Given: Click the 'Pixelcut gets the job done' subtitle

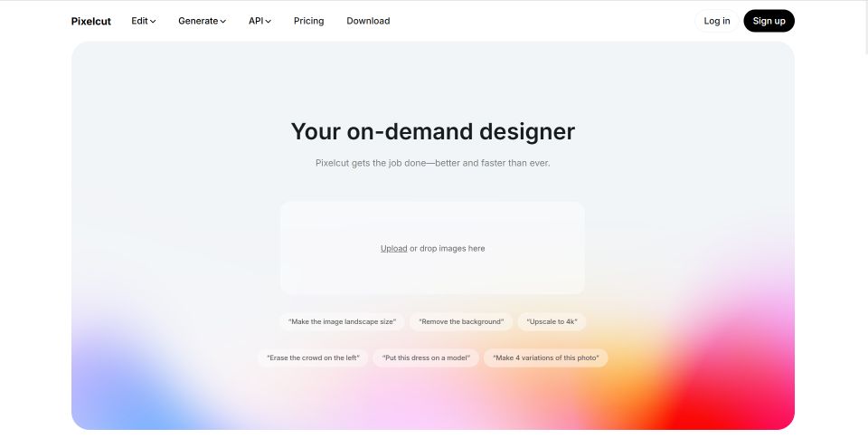Looking at the screenshot, I should point(432,164).
